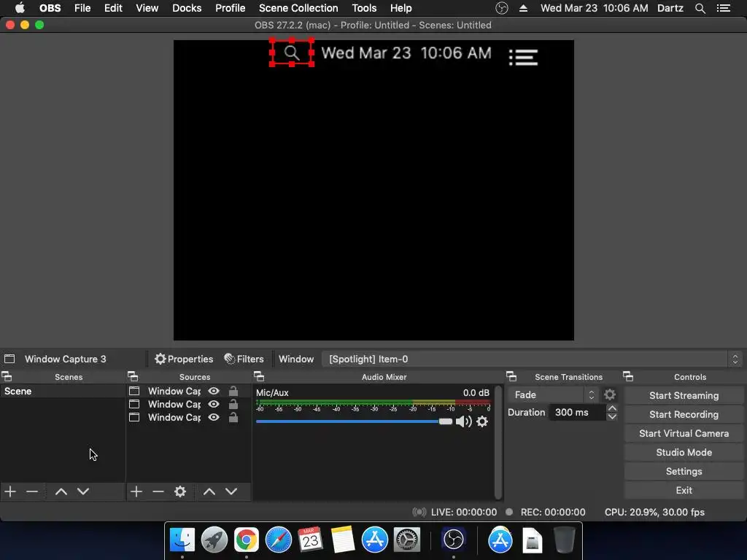
Task: Click the Duration 300 ms field
Action: [x=577, y=413]
